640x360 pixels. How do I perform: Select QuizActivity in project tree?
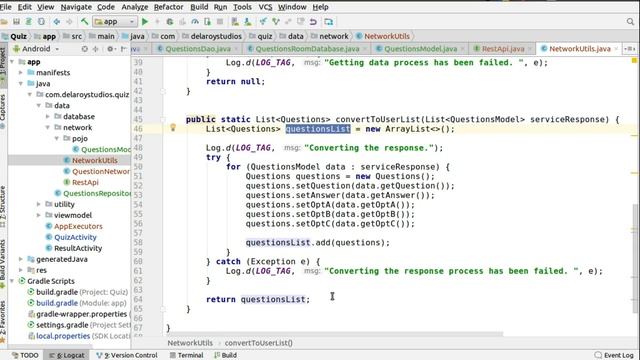click(75, 237)
